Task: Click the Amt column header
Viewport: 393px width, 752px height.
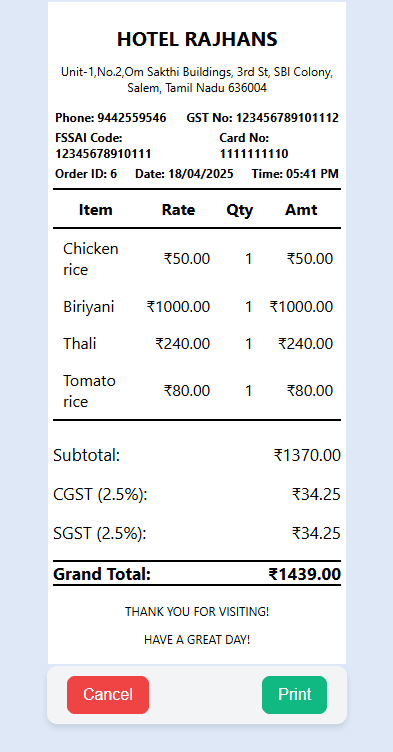Action: point(301,210)
